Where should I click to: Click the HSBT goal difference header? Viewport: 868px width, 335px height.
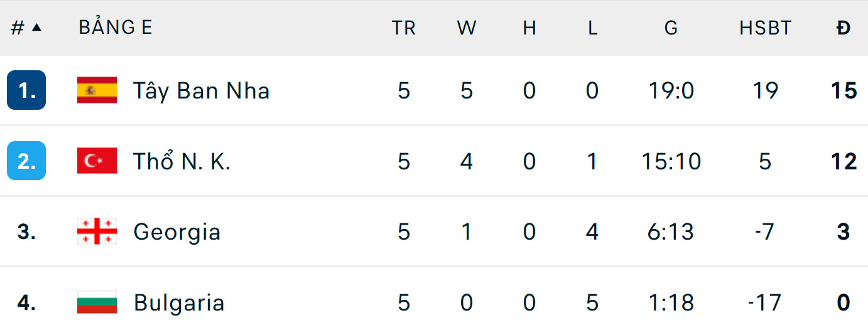[765, 28]
